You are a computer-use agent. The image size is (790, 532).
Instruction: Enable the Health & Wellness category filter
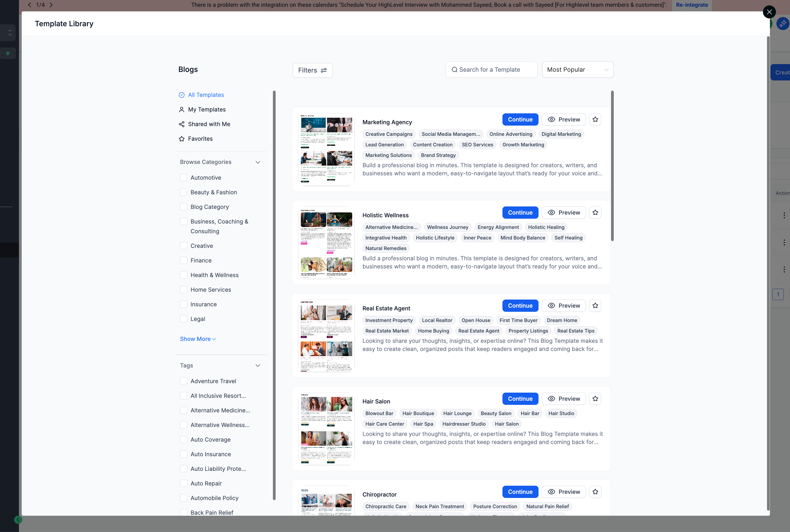184,275
